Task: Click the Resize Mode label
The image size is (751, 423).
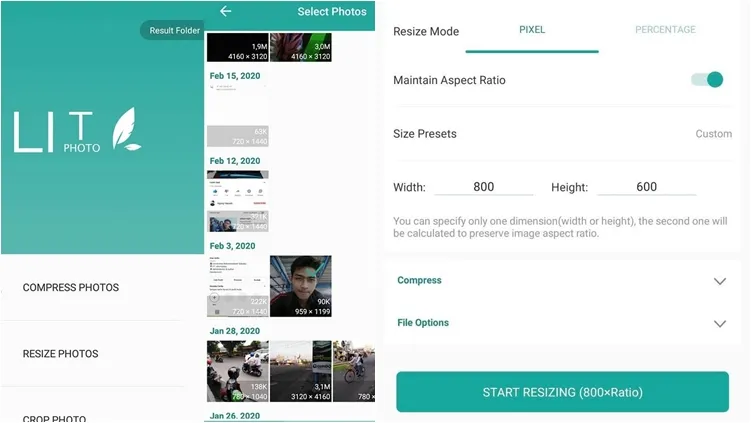Action: coord(426,32)
